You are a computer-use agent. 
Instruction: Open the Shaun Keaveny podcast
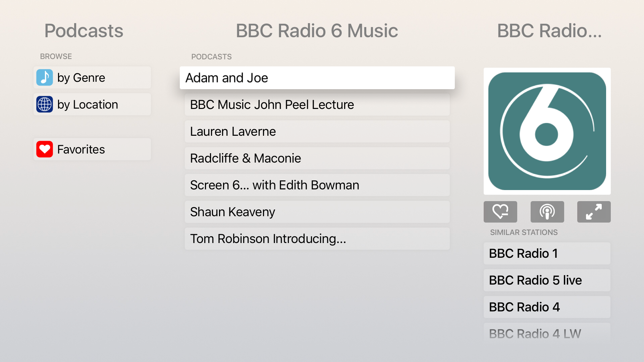pyautogui.click(x=317, y=212)
